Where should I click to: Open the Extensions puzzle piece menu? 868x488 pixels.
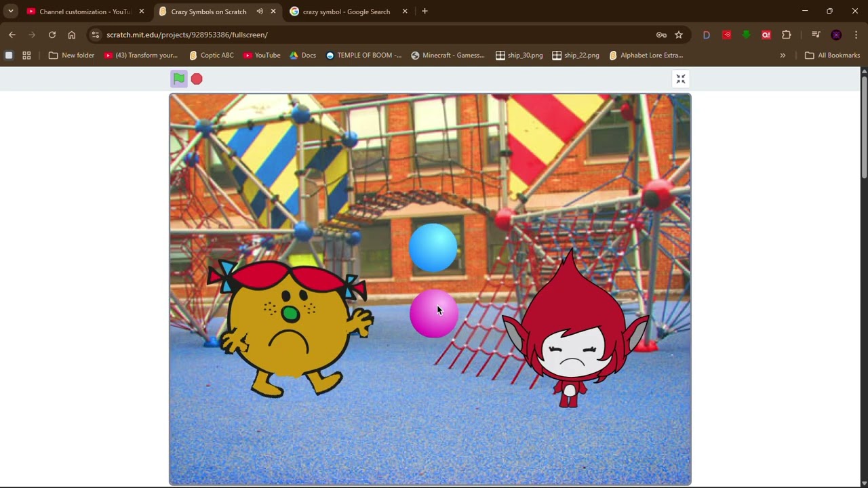787,35
